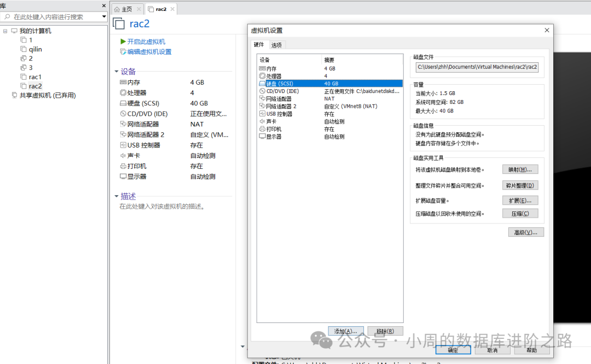The image size is (591, 364).
Task: Click the VM description text area
Action: tap(162, 206)
